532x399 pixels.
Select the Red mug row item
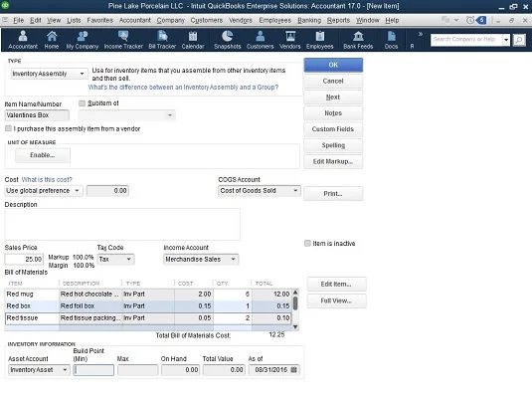click(148, 295)
